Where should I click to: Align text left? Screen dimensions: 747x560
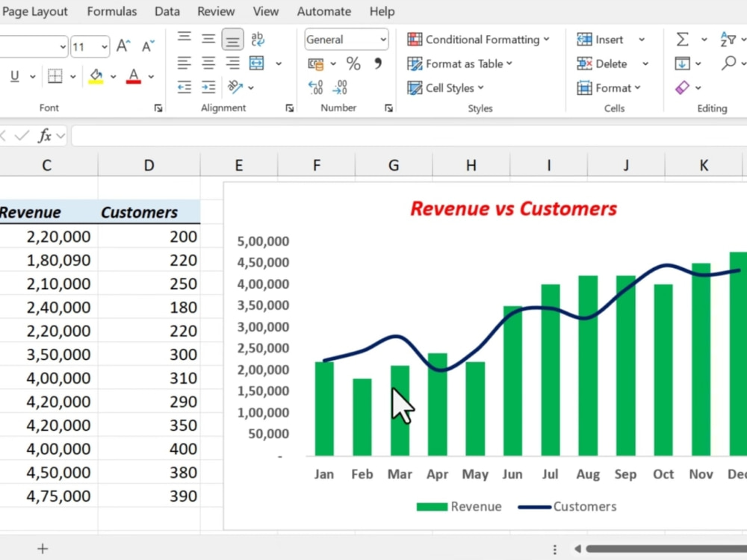185,63
